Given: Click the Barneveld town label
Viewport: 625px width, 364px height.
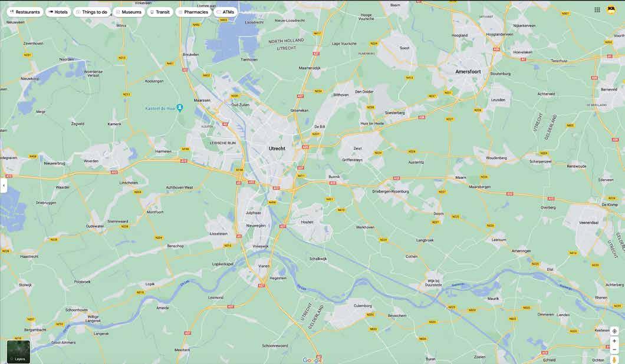Looking at the screenshot, I should pyautogui.click(x=608, y=90).
